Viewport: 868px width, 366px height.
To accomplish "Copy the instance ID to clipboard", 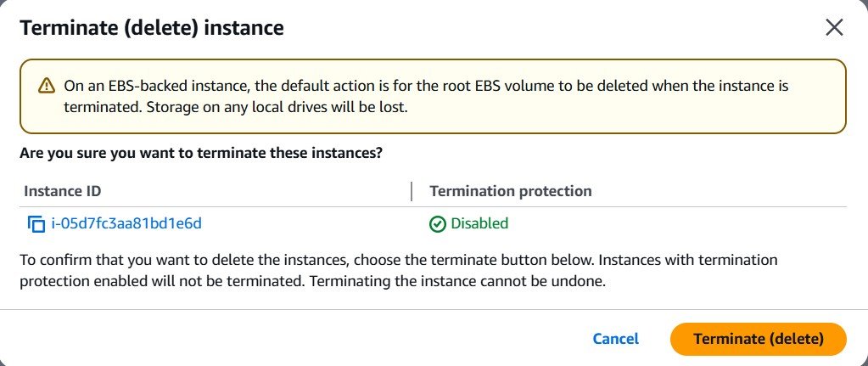I will [36, 224].
